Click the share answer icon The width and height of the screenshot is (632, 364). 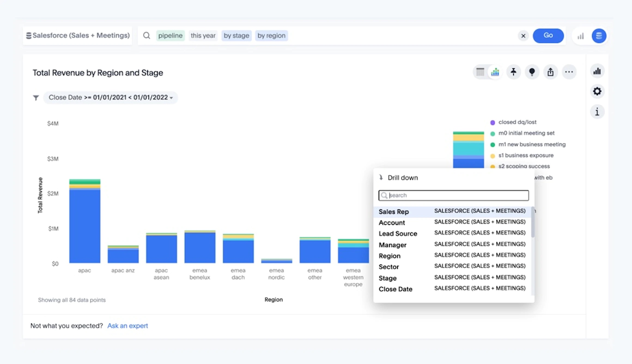coord(551,72)
